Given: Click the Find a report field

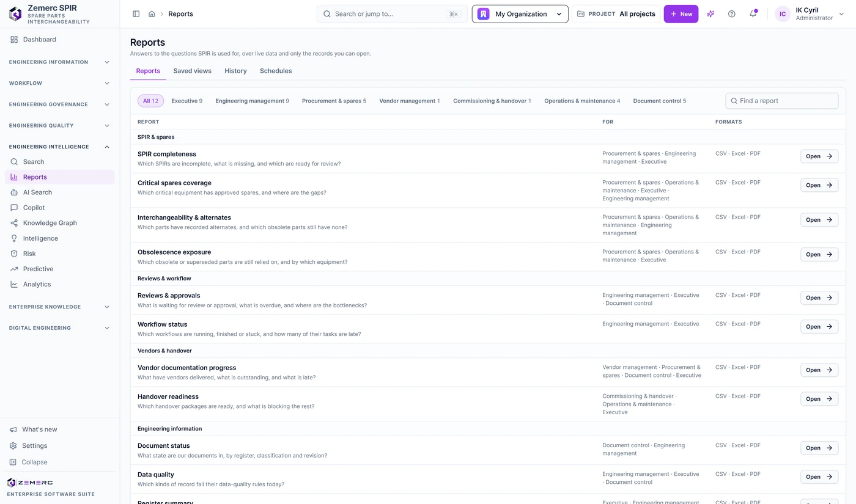Looking at the screenshot, I should coord(782,101).
